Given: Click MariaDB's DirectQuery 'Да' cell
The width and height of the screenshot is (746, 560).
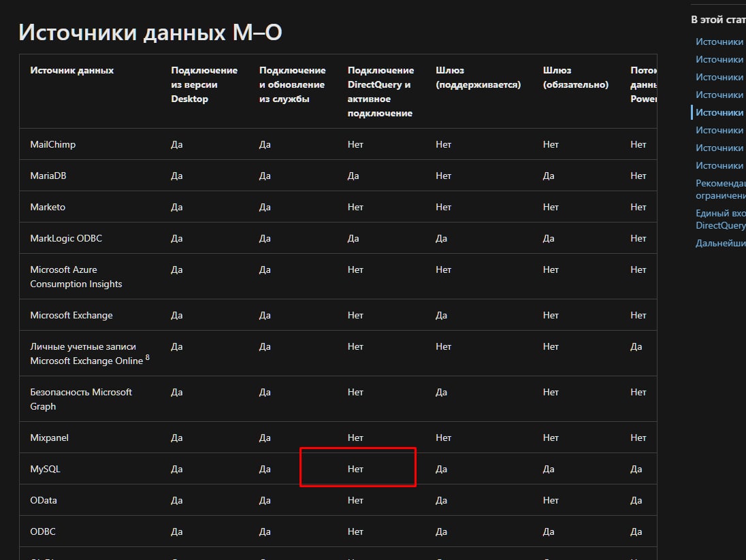Looking at the screenshot, I should coord(353,176).
